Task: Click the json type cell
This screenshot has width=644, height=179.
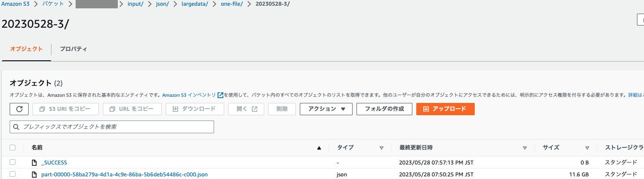Action: click(342, 175)
